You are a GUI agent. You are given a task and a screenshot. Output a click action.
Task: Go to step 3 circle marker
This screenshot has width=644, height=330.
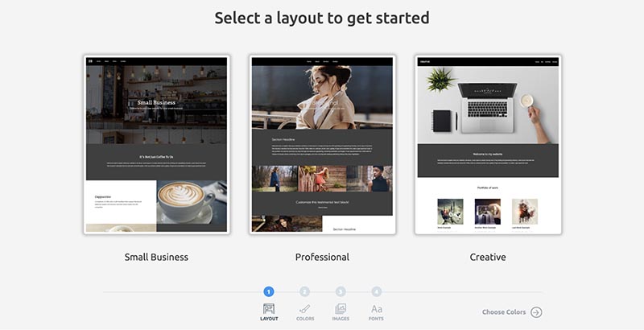[x=341, y=292]
